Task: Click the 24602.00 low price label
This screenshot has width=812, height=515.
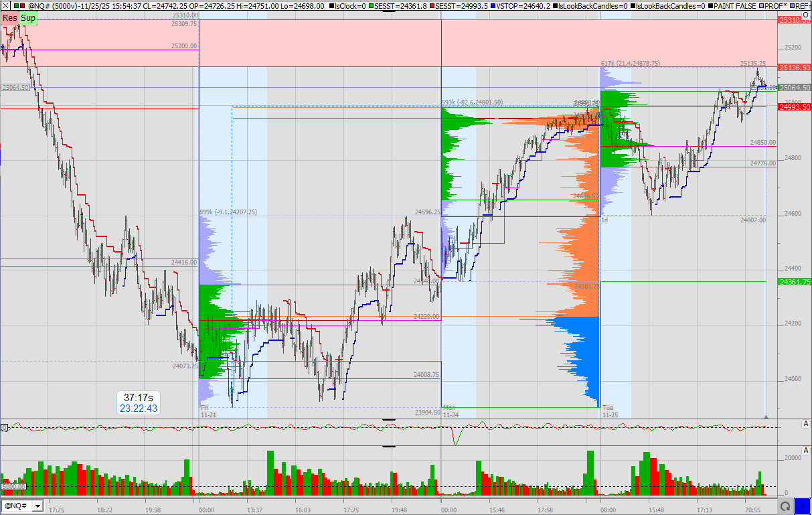Action: coord(752,220)
